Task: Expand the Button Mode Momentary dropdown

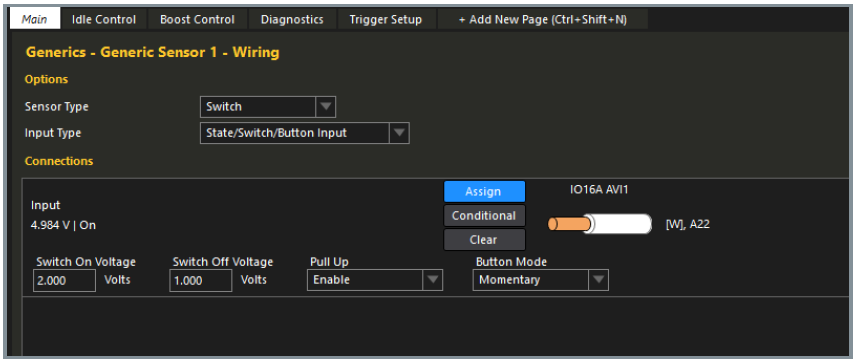Action: [x=541, y=280]
